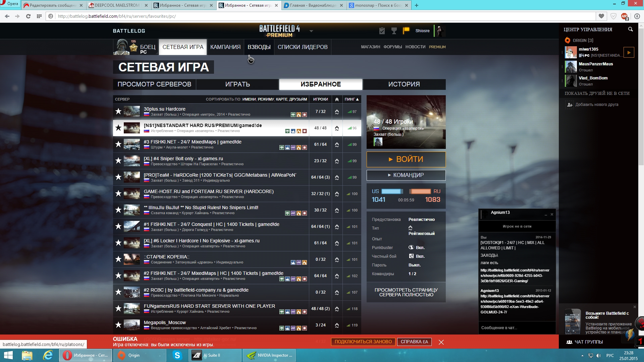Dismiss the red error banner with X

pos(441,342)
